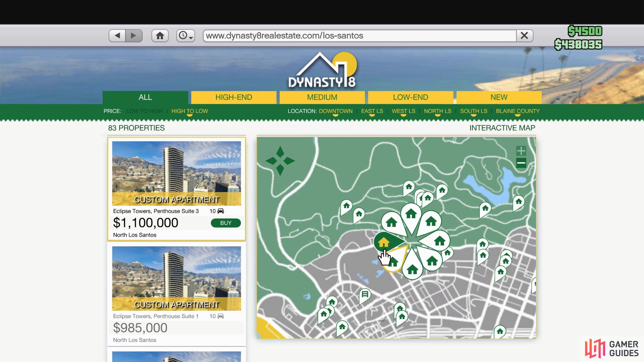Sort price LOW TO HIGH
This screenshot has height=362, width=644.
[x=144, y=111]
